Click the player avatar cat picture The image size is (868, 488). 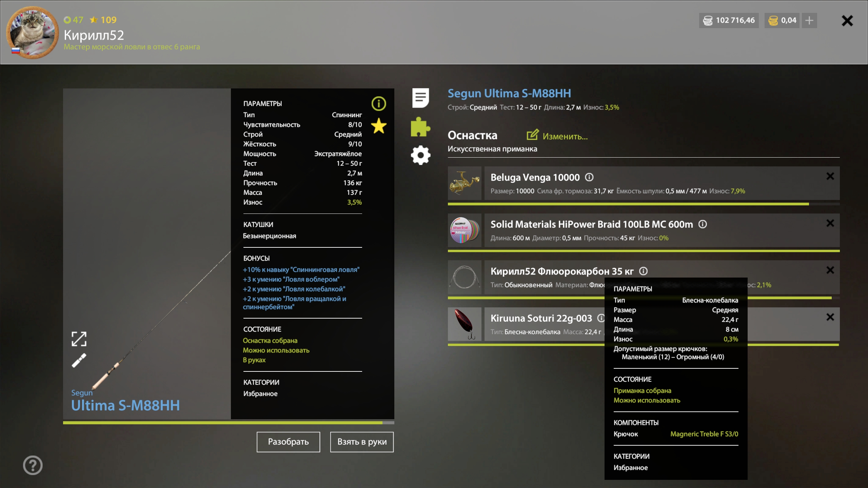(x=33, y=32)
